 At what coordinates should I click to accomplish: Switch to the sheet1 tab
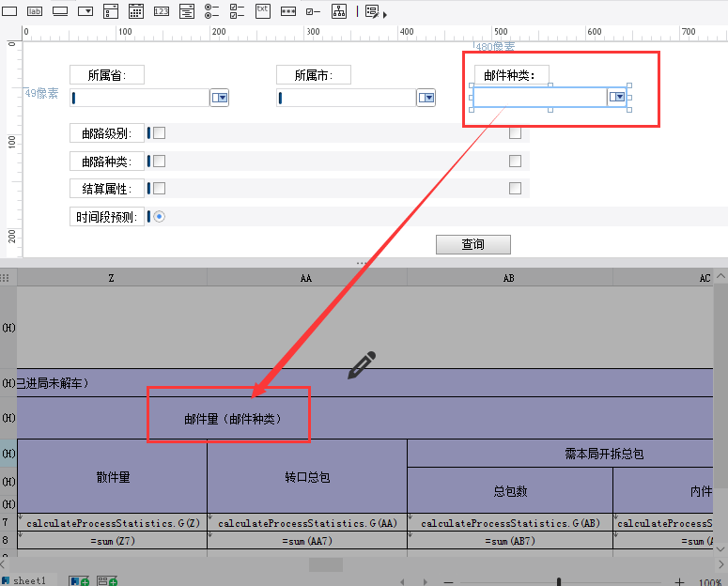28,580
